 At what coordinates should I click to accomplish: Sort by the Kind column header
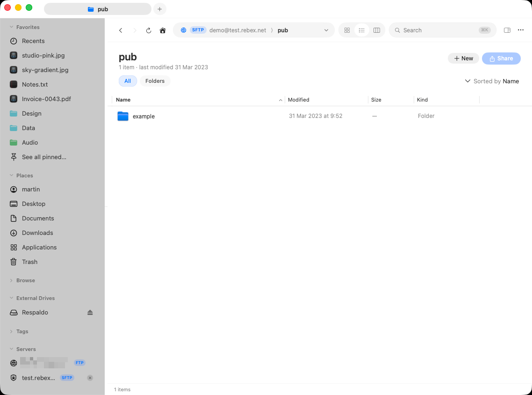(x=446, y=100)
